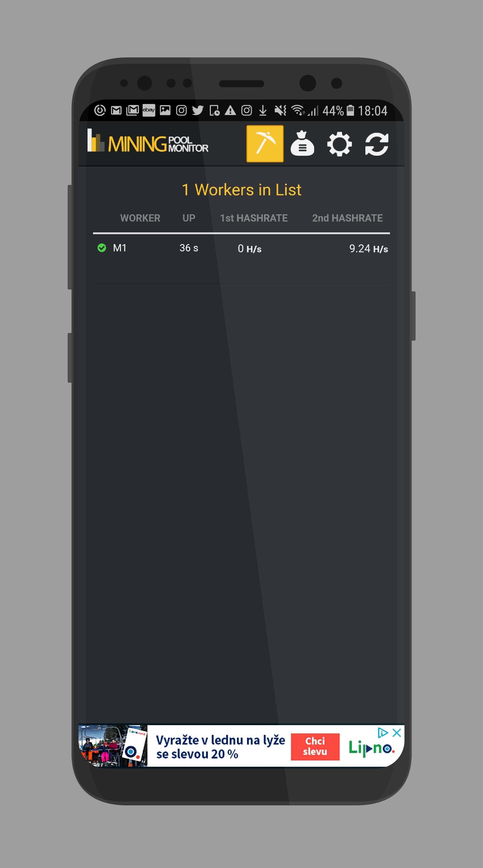Viewport: 483px width, 868px height.
Task: Select the M1 worker row
Action: [x=241, y=248]
